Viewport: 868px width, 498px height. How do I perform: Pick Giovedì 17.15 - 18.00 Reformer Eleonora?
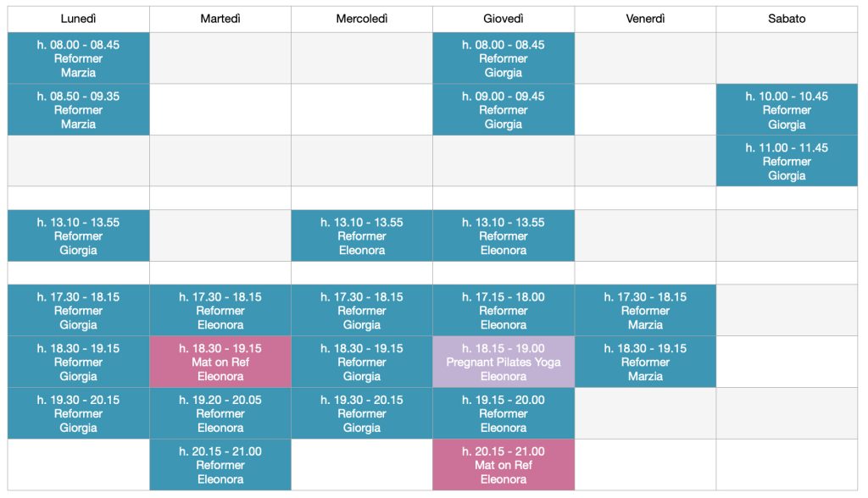504,311
